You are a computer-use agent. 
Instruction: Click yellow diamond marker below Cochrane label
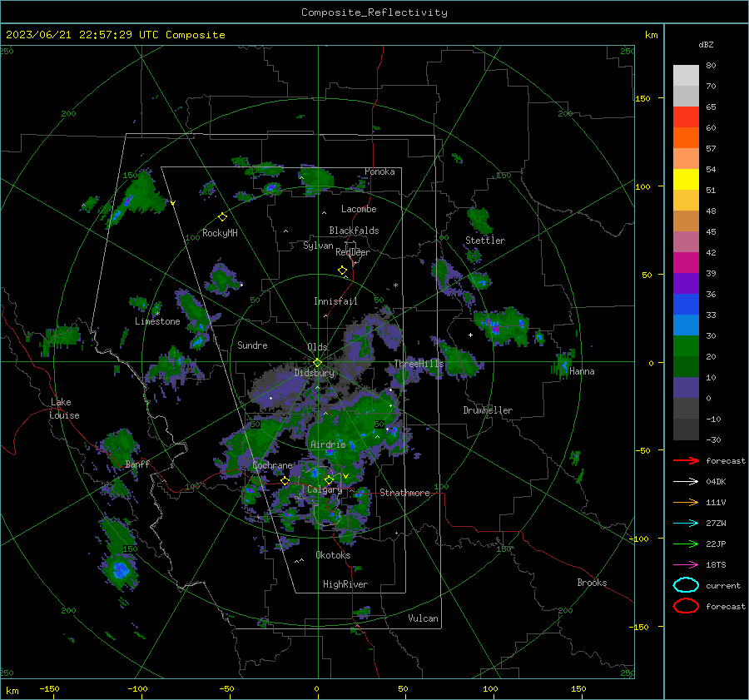[285, 481]
